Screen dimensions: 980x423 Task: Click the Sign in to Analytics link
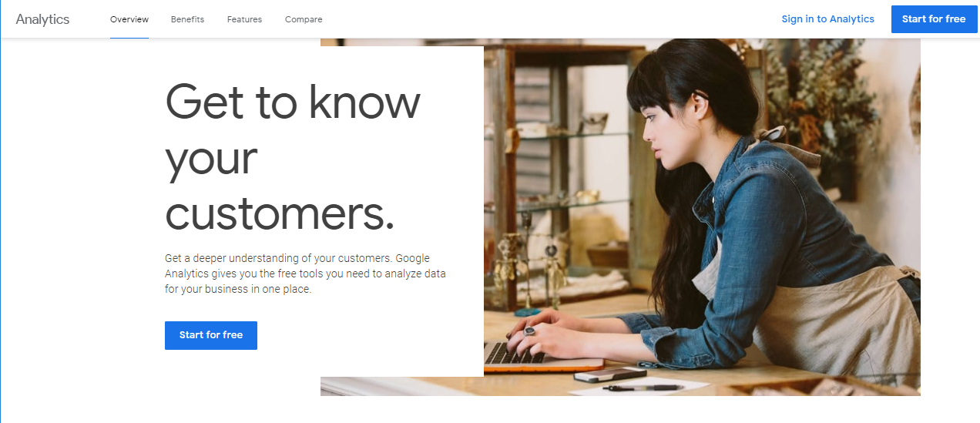827,19
